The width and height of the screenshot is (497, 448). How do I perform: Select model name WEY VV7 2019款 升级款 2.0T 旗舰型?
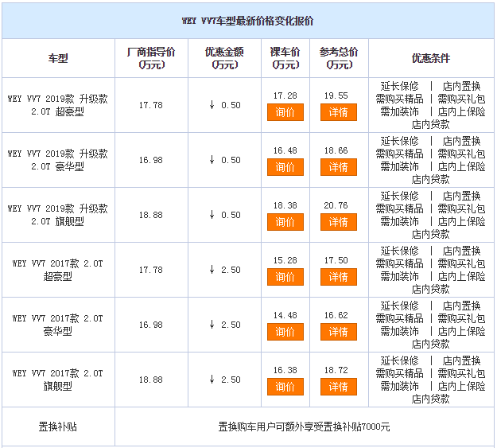[x=58, y=215]
